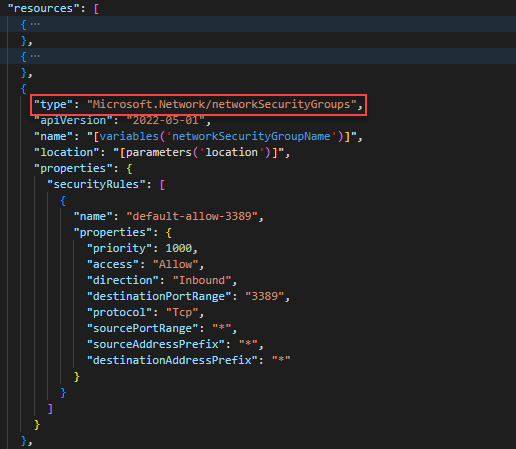Select the "Inbound" value
The width and height of the screenshot is (516, 449).
coord(202,280)
